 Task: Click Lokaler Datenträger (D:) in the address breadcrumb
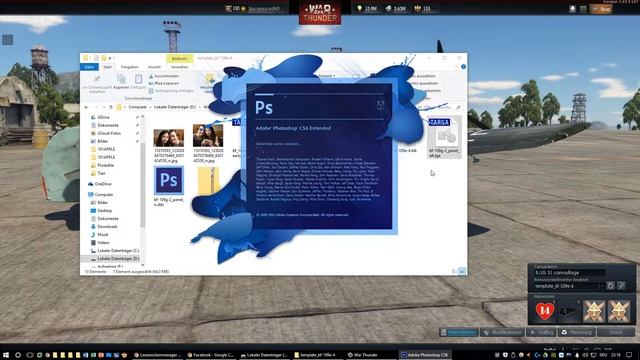click(175, 107)
